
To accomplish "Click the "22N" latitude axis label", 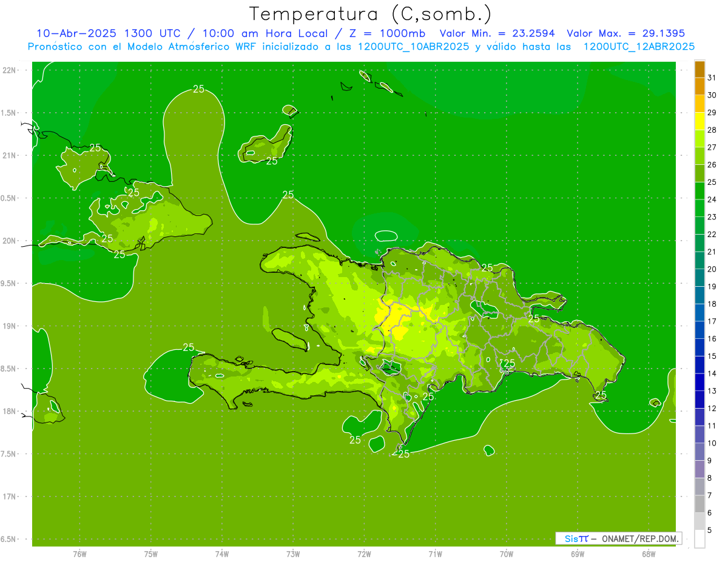I will click(9, 70).
